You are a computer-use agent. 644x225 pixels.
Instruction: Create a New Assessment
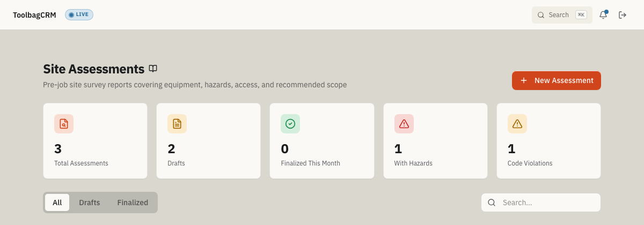coord(557,80)
